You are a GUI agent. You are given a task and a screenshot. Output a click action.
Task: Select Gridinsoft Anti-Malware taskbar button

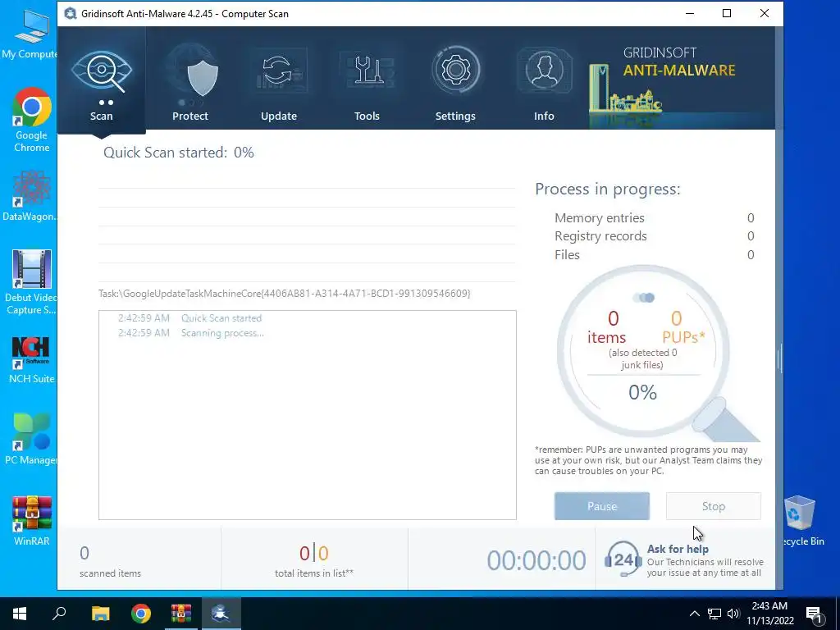[221, 614]
